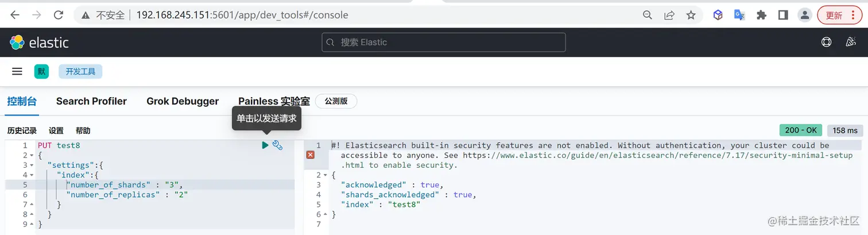
Task: Click the red 更新 update button
Action: coord(839,15)
